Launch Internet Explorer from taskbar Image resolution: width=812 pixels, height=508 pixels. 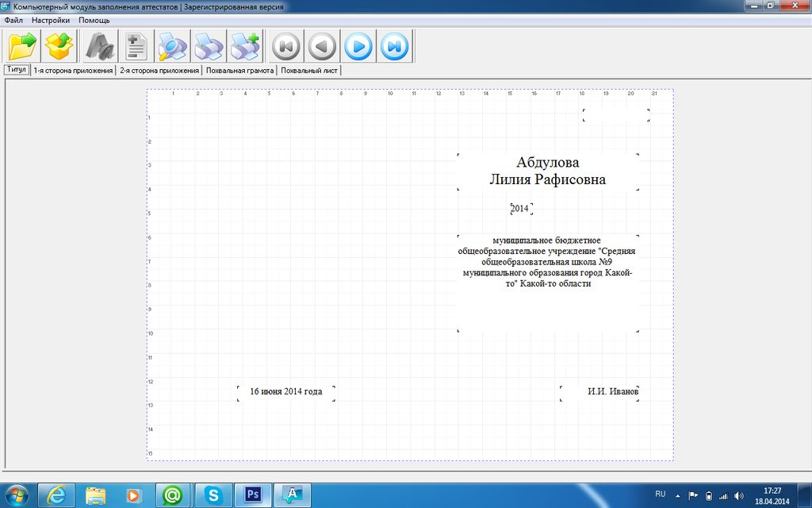[56, 495]
